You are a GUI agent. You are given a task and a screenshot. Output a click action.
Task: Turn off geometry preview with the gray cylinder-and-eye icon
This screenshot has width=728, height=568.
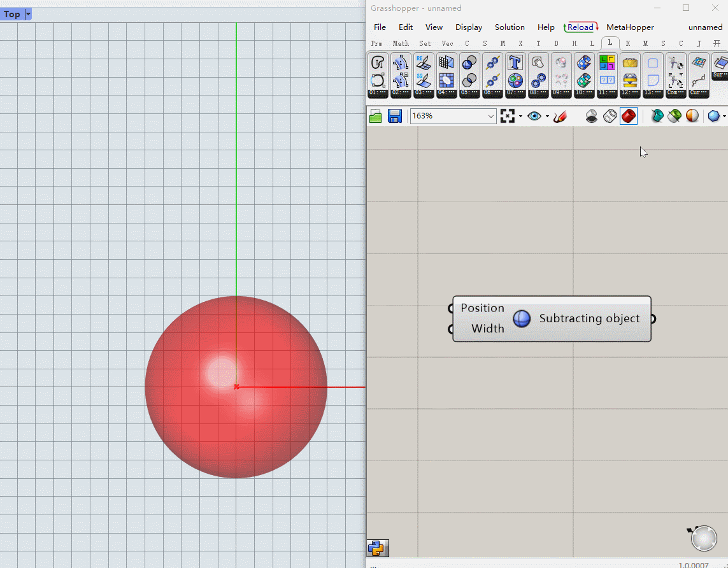pos(592,116)
